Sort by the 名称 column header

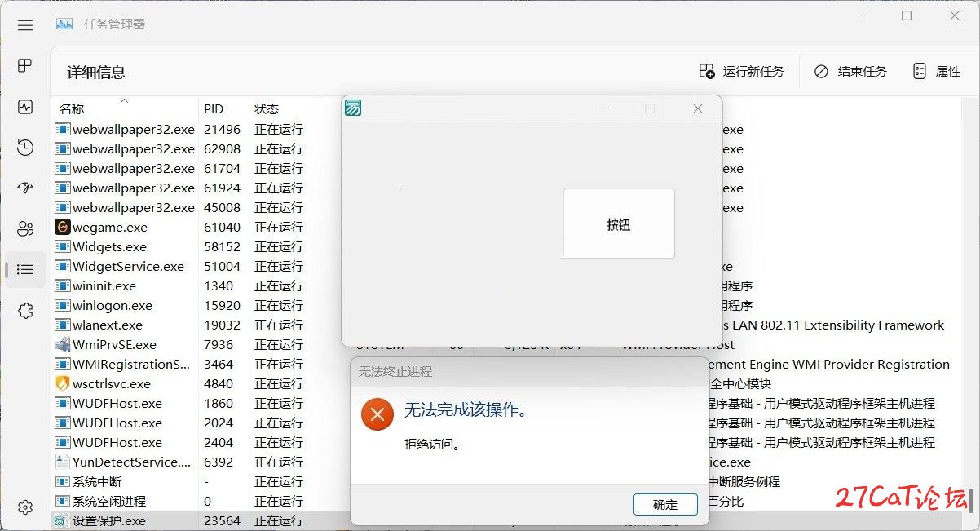[72, 108]
